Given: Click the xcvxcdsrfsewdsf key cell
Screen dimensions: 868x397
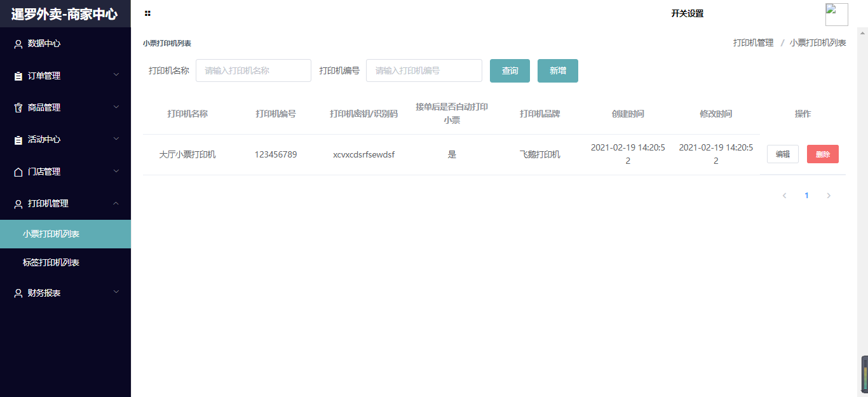Looking at the screenshot, I should pos(364,154).
